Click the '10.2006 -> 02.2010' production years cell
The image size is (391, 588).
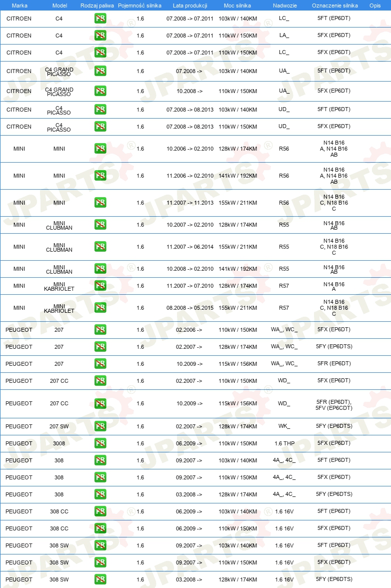click(190, 149)
